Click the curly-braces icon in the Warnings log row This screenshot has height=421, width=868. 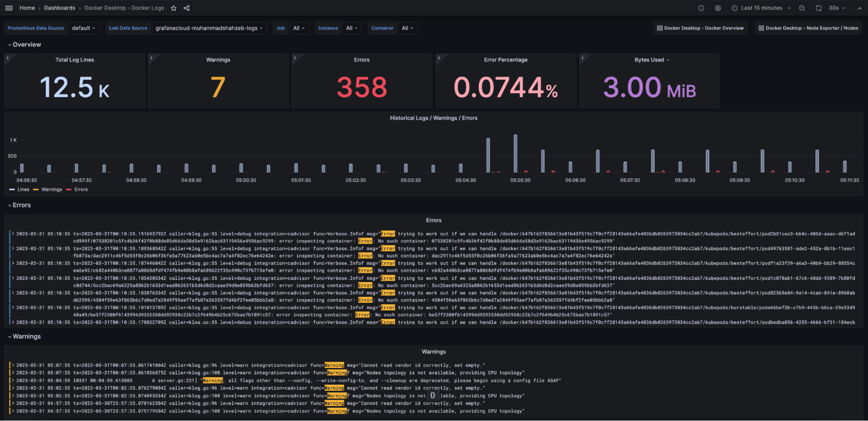pos(432,395)
